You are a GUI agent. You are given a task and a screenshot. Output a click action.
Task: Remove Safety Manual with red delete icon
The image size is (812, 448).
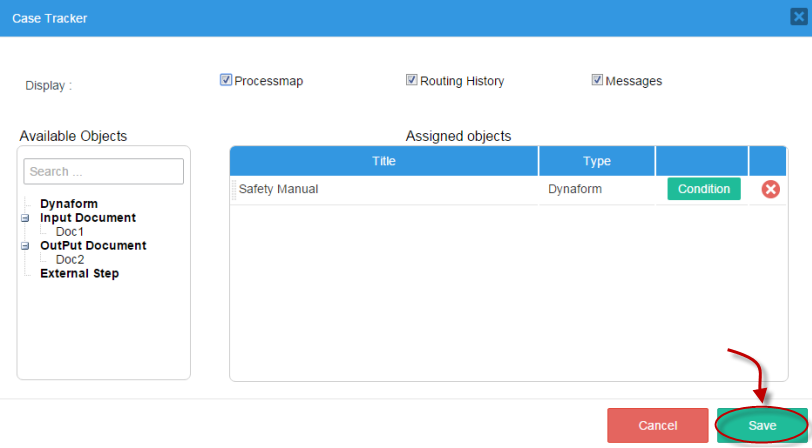coord(770,189)
